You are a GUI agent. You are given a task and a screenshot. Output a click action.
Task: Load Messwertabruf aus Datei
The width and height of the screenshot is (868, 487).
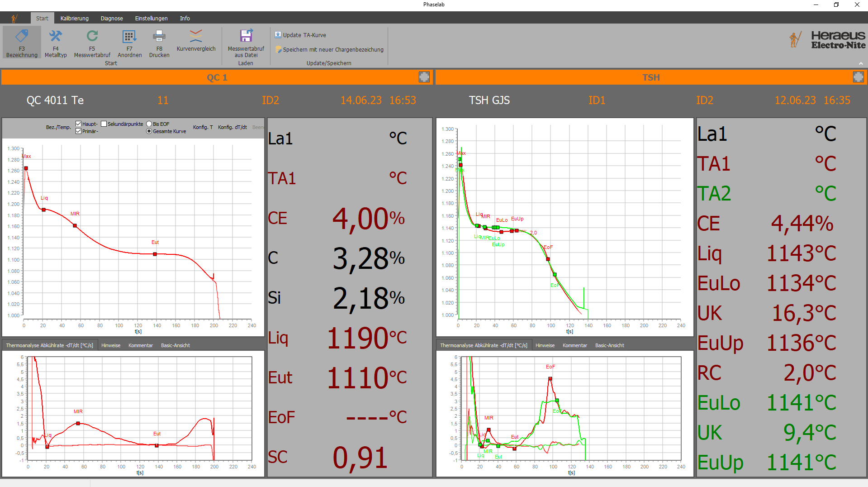(246, 36)
